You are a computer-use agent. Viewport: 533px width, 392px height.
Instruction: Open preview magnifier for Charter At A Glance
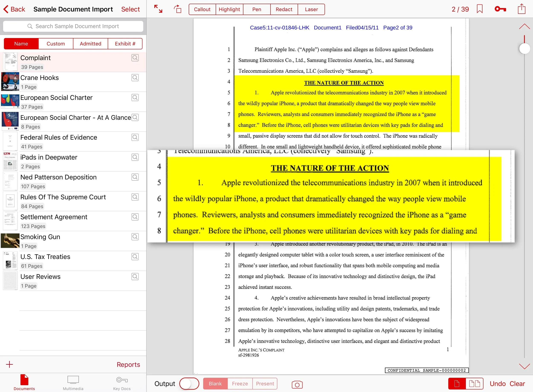tap(135, 117)
